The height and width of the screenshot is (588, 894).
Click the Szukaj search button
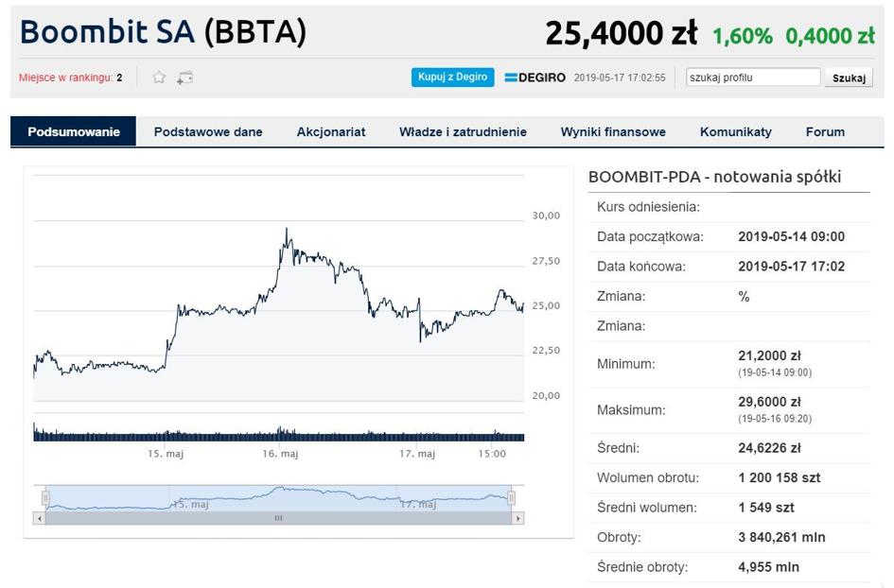849,78
